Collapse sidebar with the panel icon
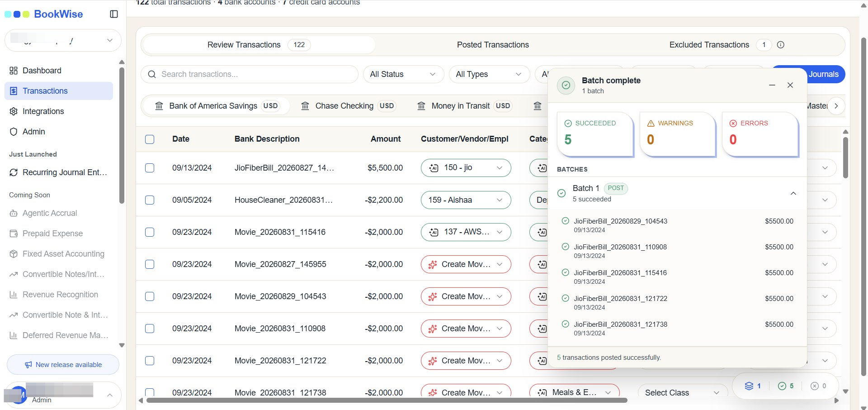This screenshot has width=868, height=410. pos(114,14)
